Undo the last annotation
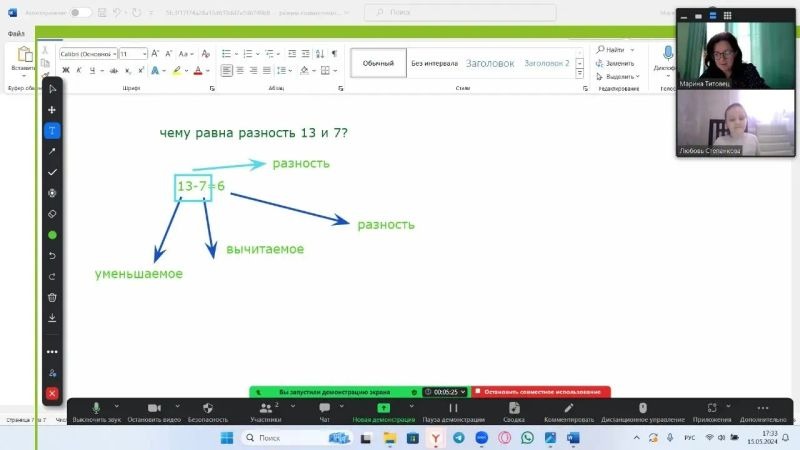This screenshot has width=800, height=450. (x=52, y=255)
